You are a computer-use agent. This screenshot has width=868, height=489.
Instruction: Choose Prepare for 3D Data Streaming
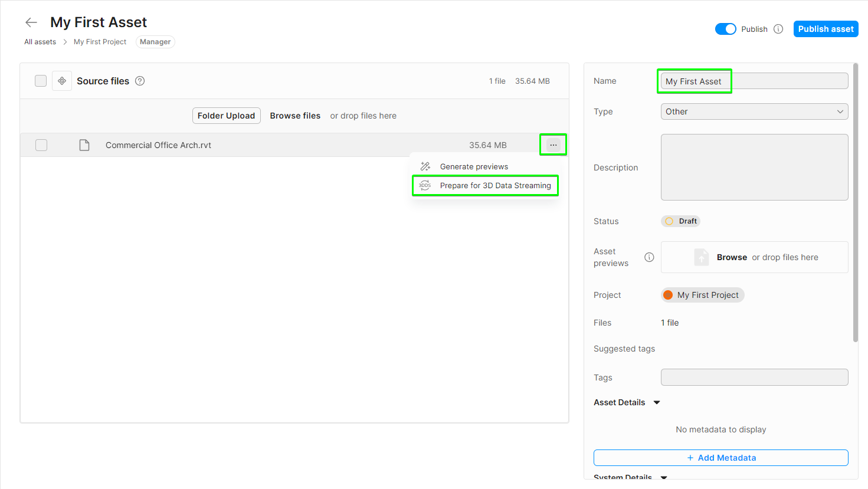coord(495,185)
